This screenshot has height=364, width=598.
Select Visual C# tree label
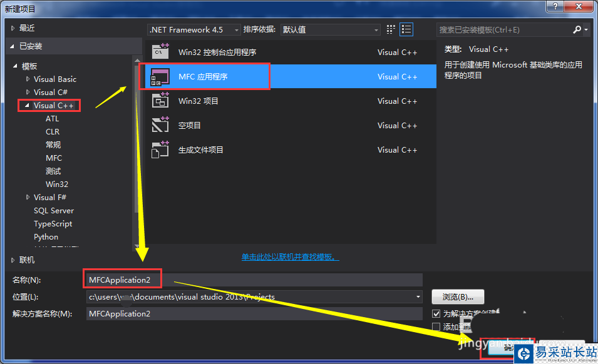coord(50,92)
